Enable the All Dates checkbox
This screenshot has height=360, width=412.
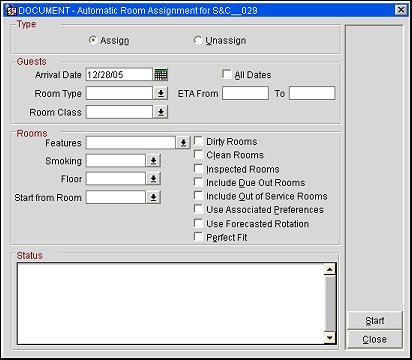click(x=227, y=74)
